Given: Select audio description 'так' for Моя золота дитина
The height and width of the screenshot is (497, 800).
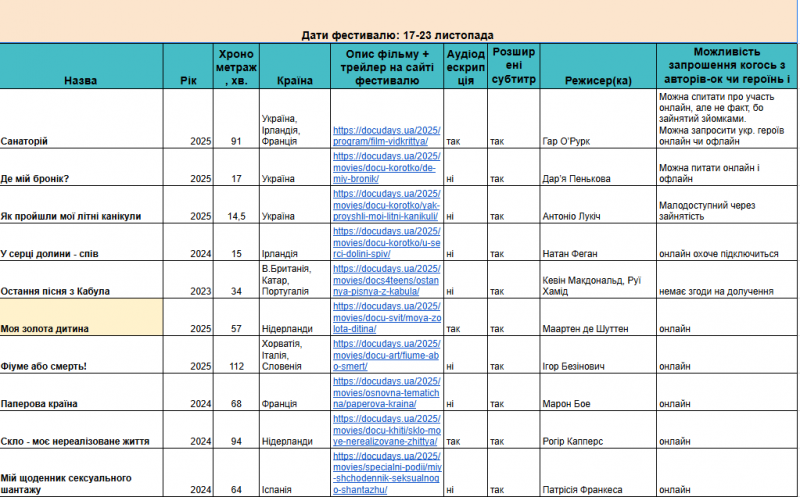Looking at the screenshot, I should point(465,317).
